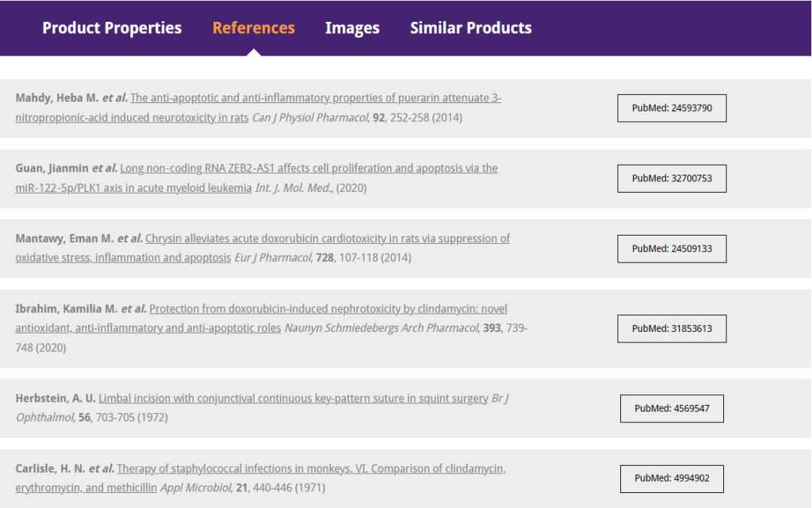This screenshot has width=812, height=508.
Task: Click PubMed: 32700753 button
Action: (x=671, y=178)
